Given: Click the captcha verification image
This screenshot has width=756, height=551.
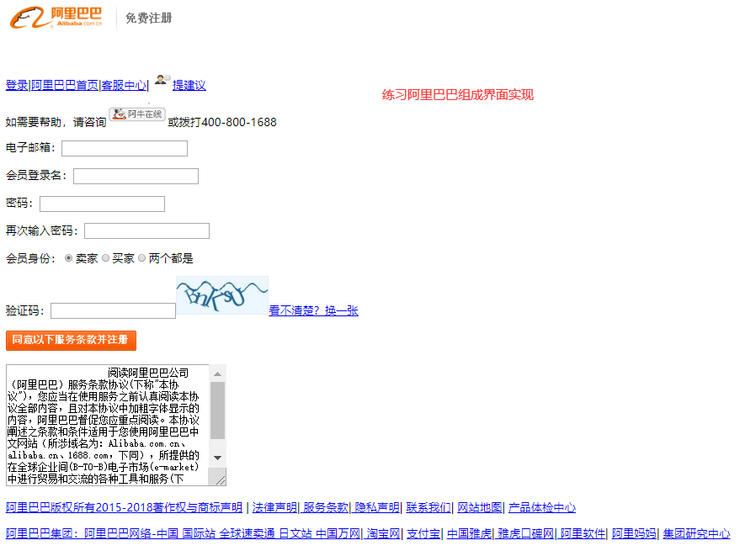Looking at the screenshot, I should 221,294.
